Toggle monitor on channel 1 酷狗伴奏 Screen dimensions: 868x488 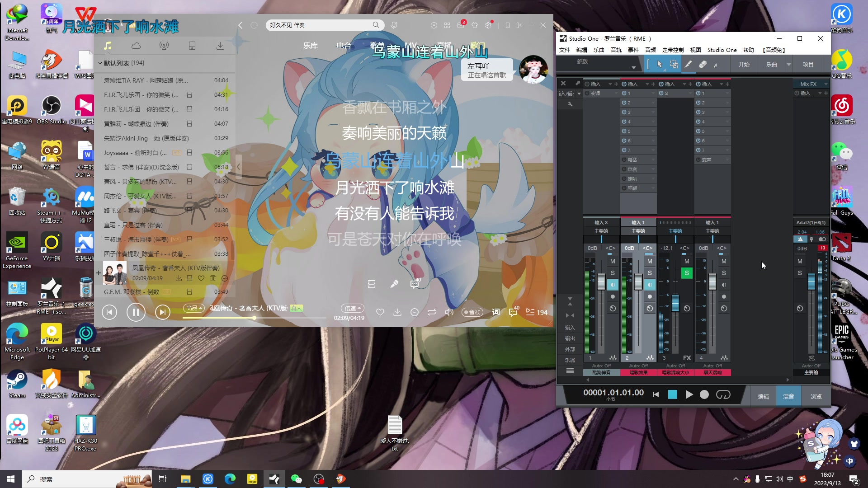click(613, 285)
